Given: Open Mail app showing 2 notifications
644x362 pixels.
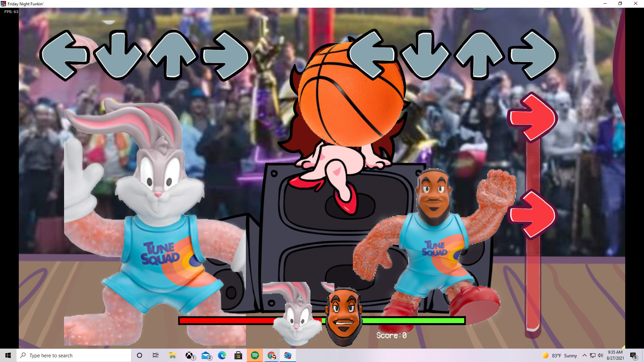Looking at the screenshot, I should point(206,355).
